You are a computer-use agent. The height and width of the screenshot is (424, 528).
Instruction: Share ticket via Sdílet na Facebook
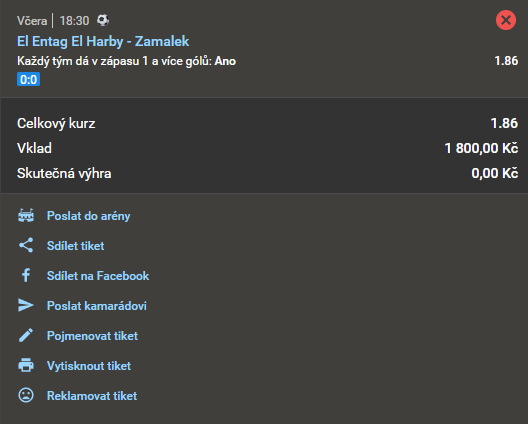click(98, 276)
